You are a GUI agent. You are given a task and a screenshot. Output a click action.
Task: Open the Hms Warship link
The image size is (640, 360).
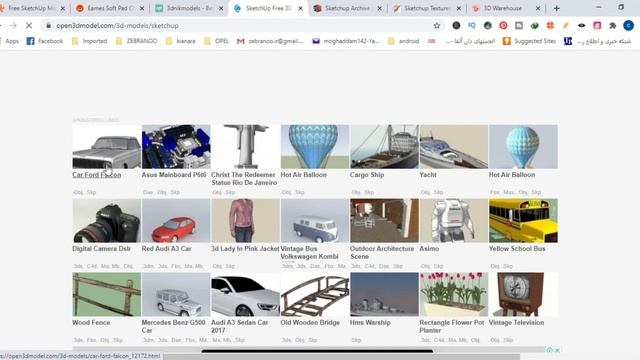(x=370, y=322)
